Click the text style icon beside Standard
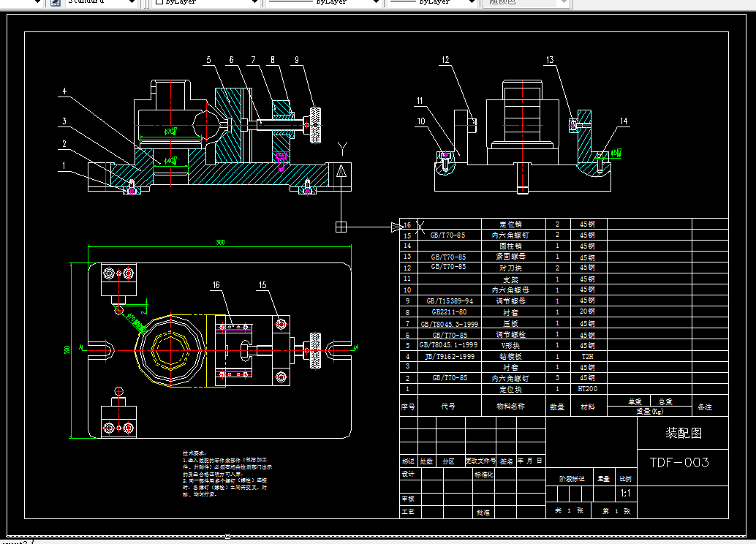The width and height of the screenshot is (756, 544). [x=55, y=3]
